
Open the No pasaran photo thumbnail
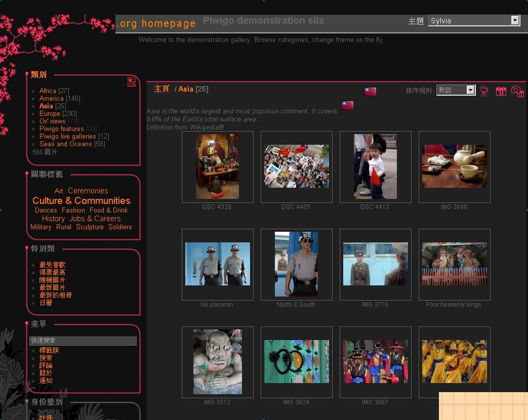click(x=217, y=264)
